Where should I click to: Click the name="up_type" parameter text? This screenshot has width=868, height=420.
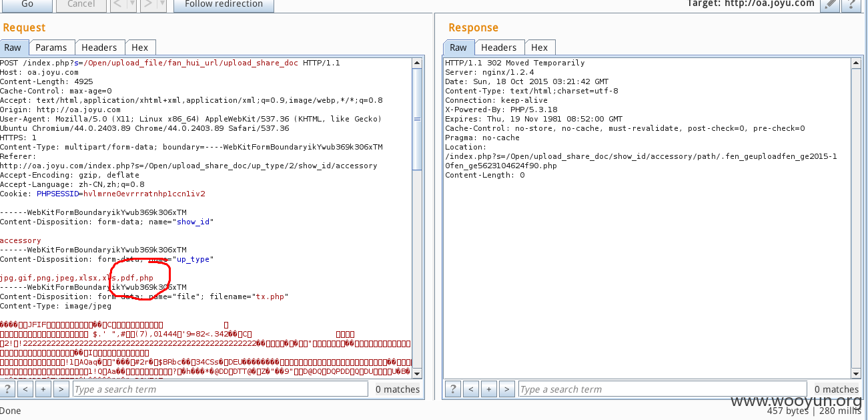click(181, 259)
